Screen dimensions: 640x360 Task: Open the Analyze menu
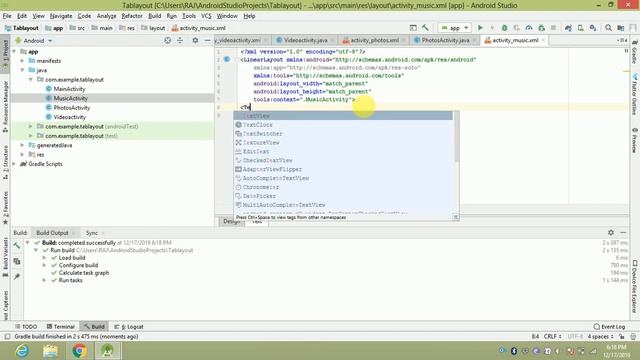pyautogui.click(x=107, y=16)
